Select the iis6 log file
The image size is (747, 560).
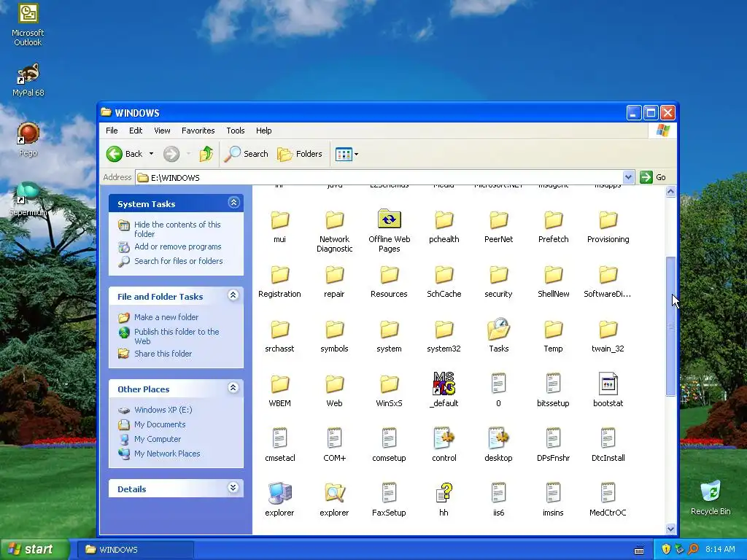[498, 494]
